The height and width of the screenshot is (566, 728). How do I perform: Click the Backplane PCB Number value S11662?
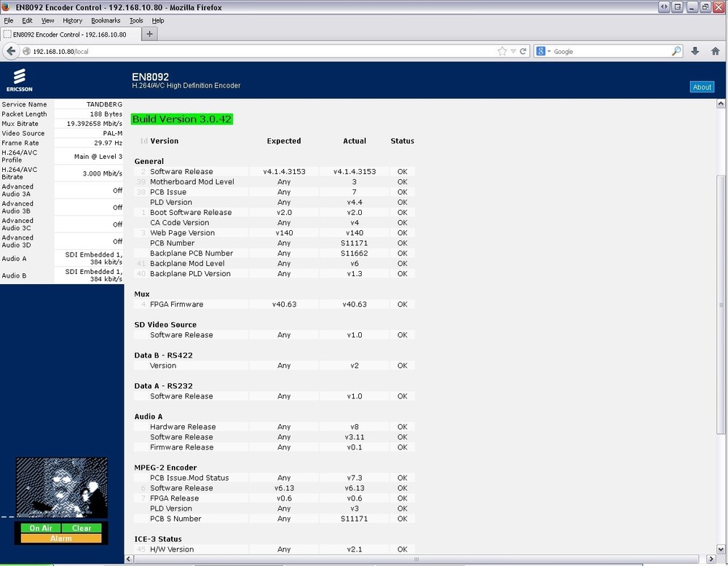pyautogui.click(x=355, y=253)
